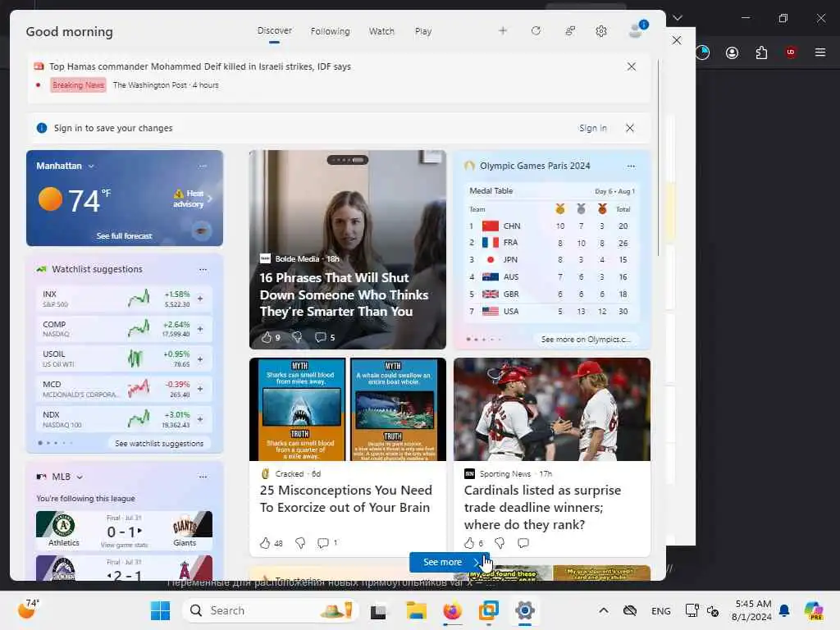Open Firefox hamburger application menu
Image resolution: width=840 pixels, height=630 pixels.
point(820,52)
